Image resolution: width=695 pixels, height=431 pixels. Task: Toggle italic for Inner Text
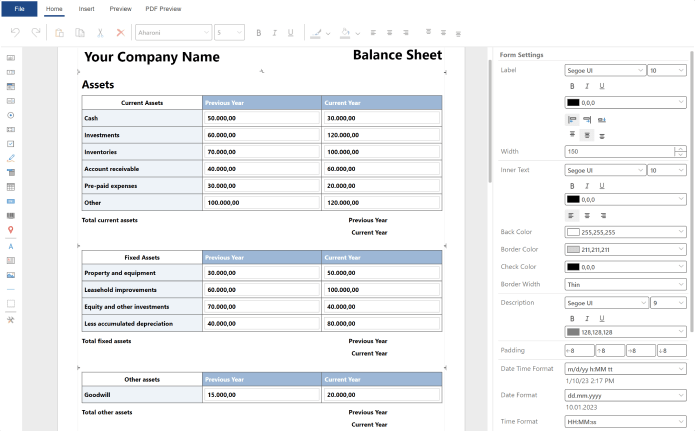tap(586, 185)
